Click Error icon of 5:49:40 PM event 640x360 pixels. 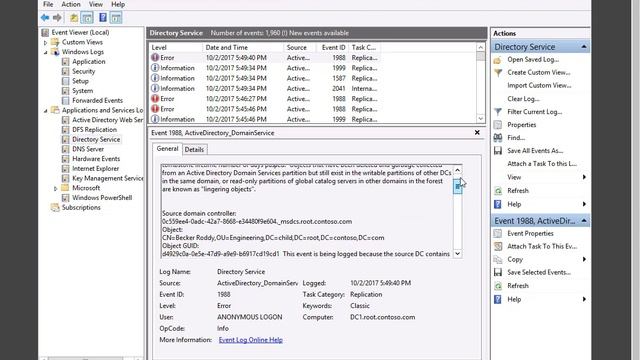pos(155,58)
